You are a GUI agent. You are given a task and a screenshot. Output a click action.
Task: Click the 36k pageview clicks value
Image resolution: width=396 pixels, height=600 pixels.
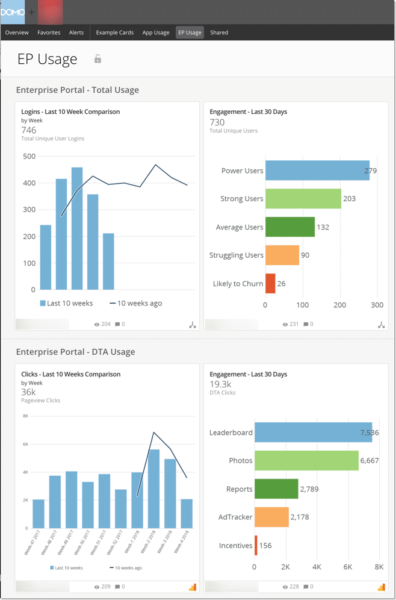pyautogui.click(x=28, y=392)
